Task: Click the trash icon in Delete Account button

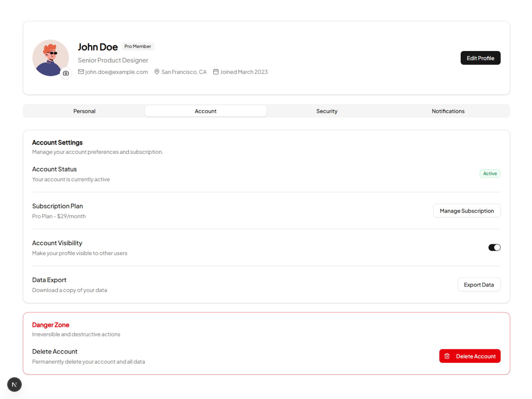Action: click(447, 356)
